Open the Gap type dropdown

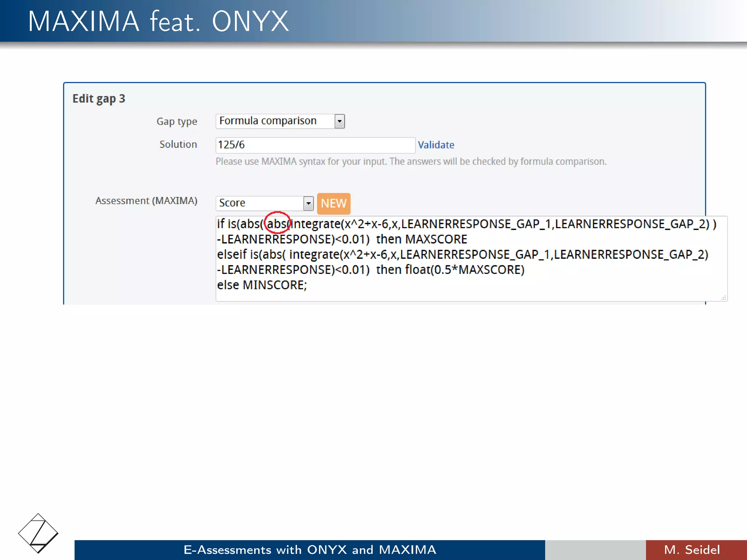(280, 121)
